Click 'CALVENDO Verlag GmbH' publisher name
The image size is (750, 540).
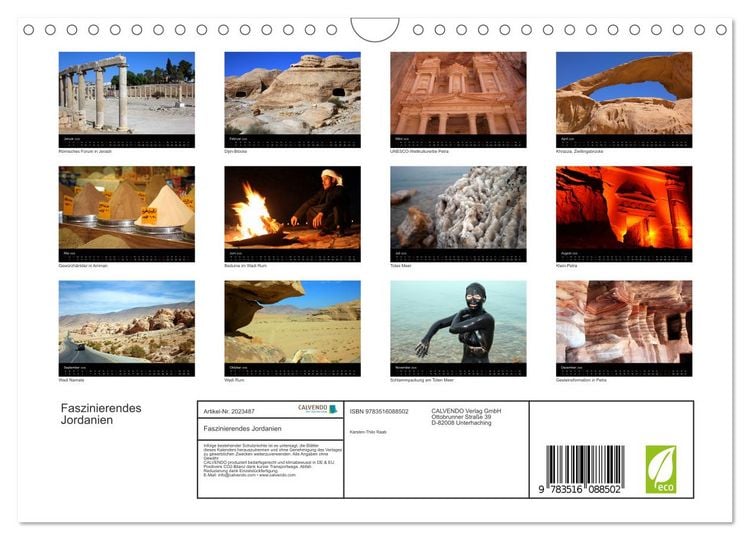[x=466, y=411]
